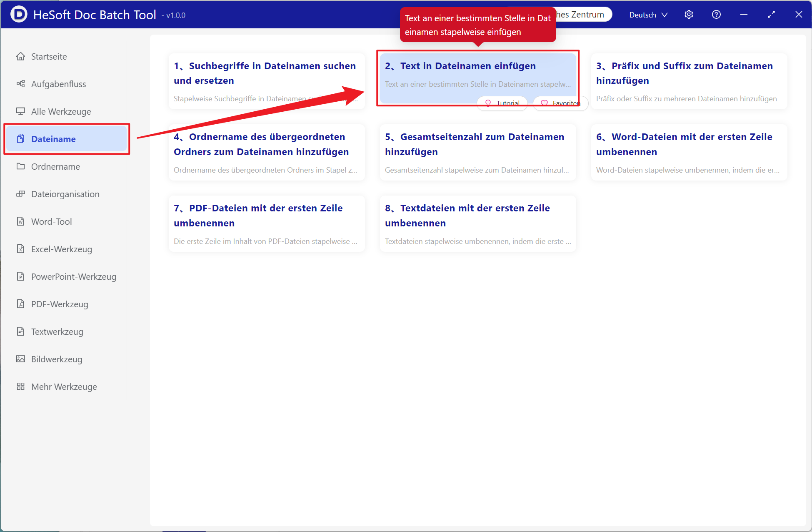Select Alle Werkzeuge in the sidebar
The image size is (812, 532).
tap(67, 111)
